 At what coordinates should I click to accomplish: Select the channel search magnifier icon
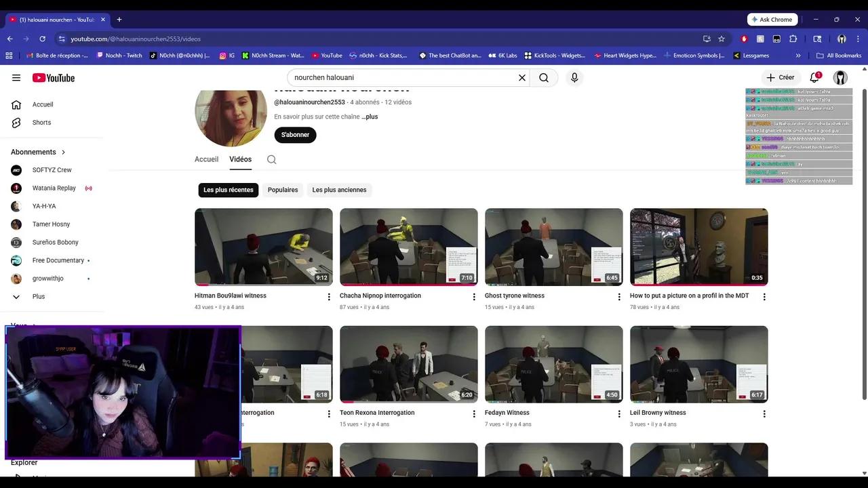point(271,159)
